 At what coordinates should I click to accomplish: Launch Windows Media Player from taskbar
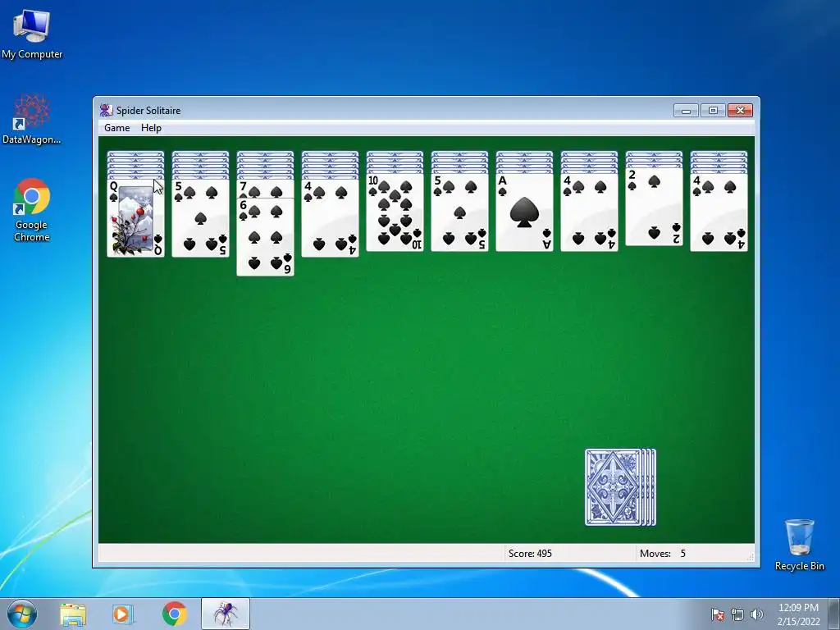122,614
